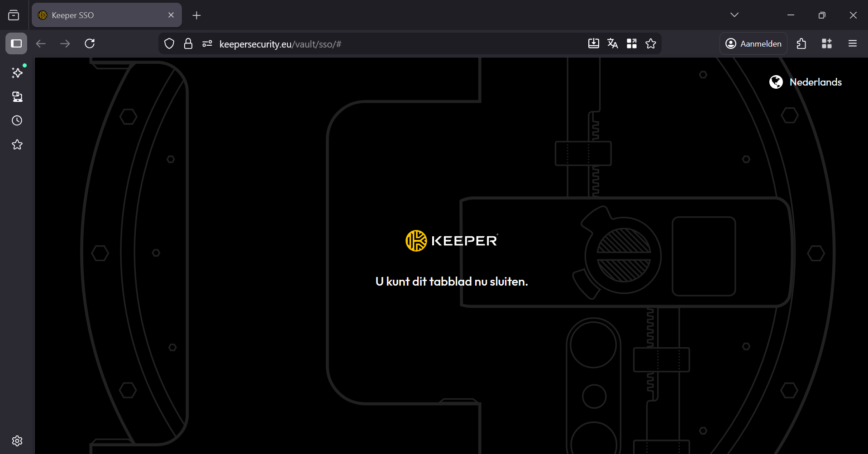
Task: View browsing history in the sidebar
Action: coord(17,120)
